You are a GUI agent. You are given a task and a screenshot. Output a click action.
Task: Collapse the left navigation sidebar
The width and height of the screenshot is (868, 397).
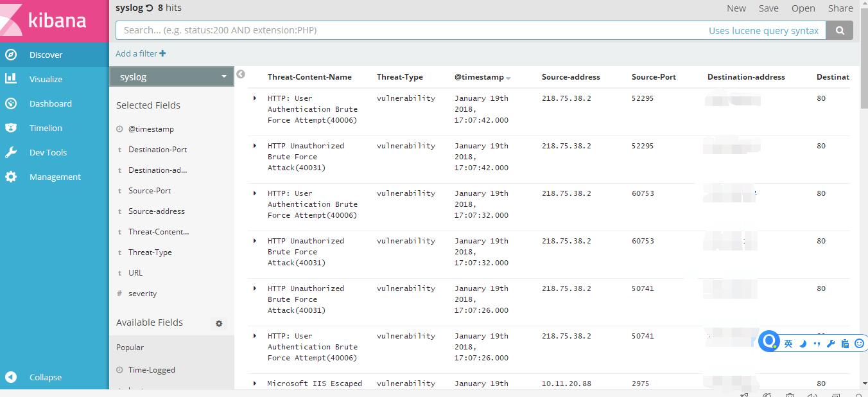(11, 377)
